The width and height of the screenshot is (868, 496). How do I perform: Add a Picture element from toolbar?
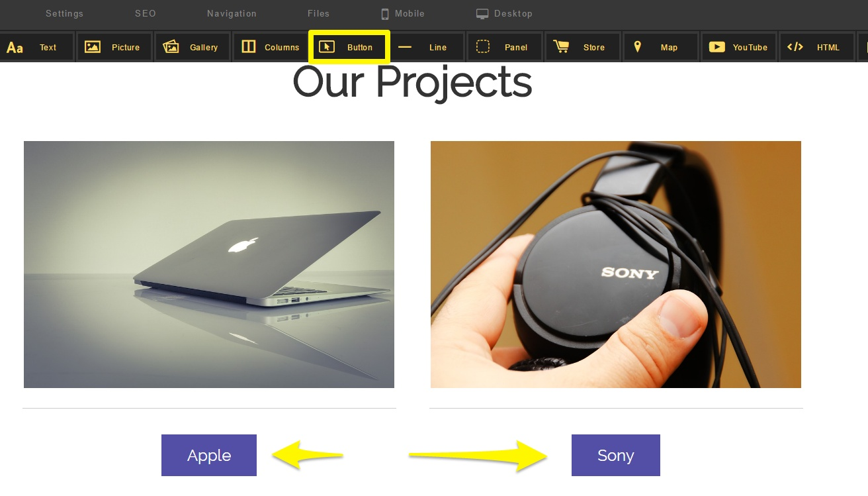(114, 47)
